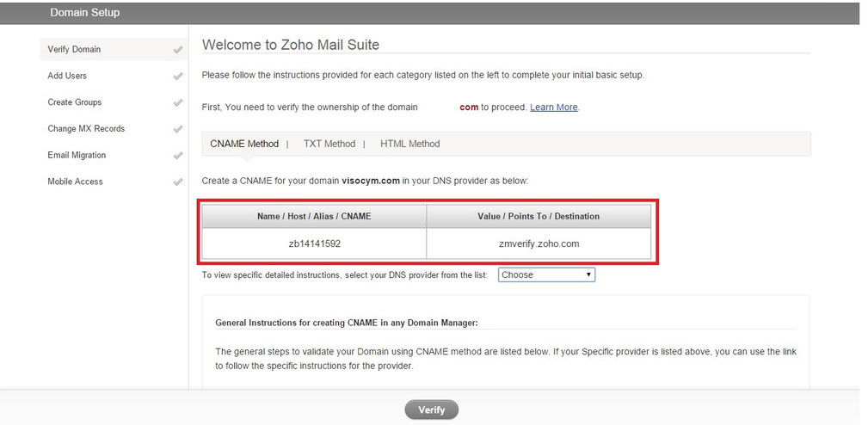Image resolution: width=868 pixels, height=425 pixels.
Task: Open Email Migration setup step
Action: click(114, 155)
